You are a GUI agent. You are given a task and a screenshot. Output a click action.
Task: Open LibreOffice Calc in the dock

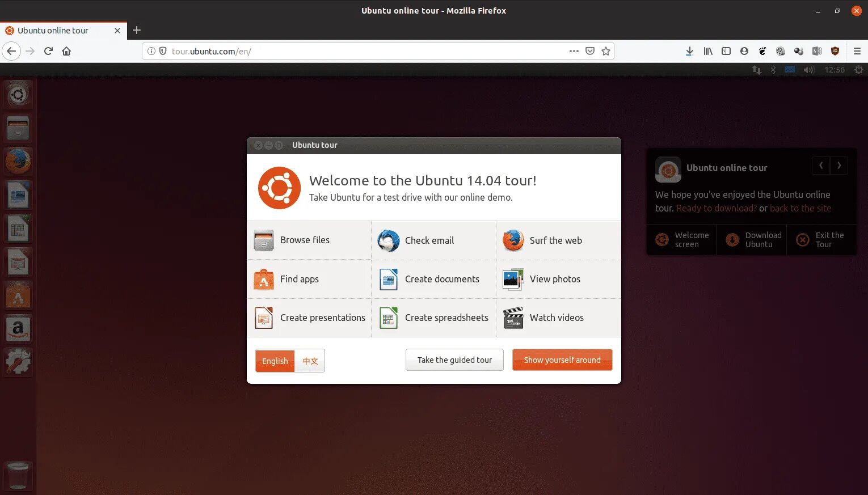18,229
